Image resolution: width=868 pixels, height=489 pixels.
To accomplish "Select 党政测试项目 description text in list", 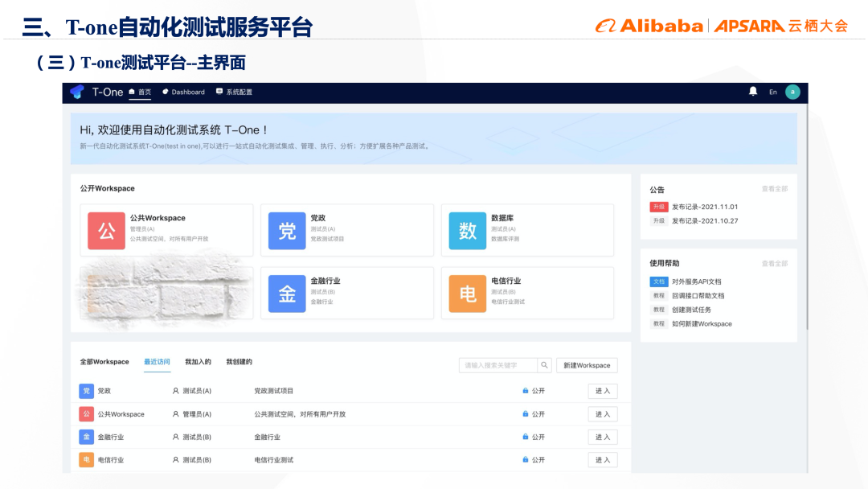I will (x=273, y=391).
